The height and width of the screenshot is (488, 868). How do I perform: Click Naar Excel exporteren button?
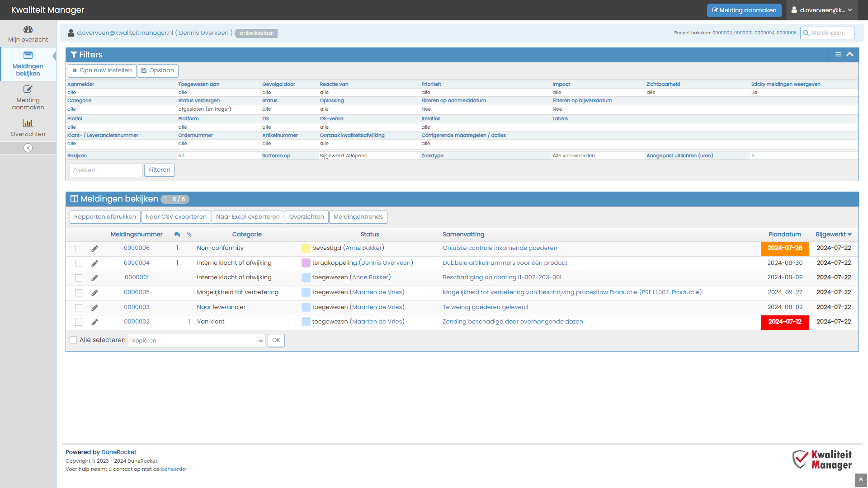248,217
